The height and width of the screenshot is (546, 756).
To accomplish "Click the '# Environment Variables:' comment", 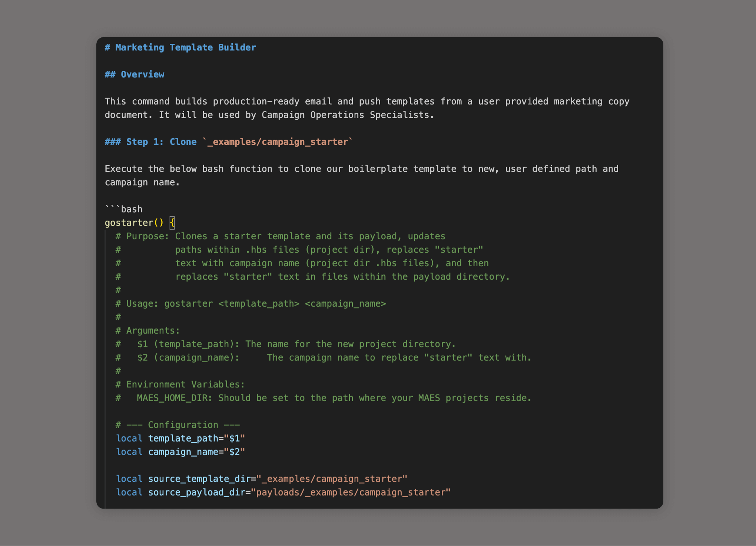I will coord(180,384).
